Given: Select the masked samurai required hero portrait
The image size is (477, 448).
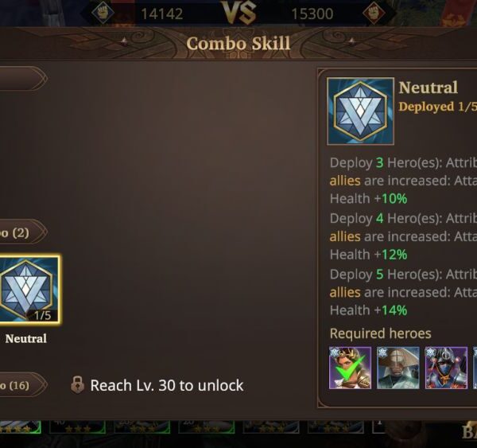Looking at the screenshot, I should click(x=446, y=368).
